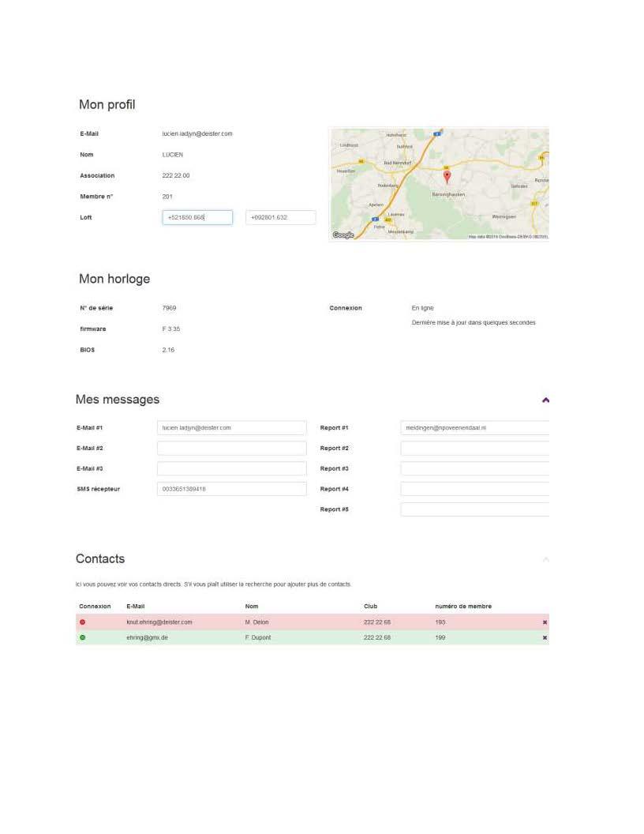This screenshot has width=644, height=834.
Task: Select the knut.ehring@deister.com email cell
Action: click(159, 622)
